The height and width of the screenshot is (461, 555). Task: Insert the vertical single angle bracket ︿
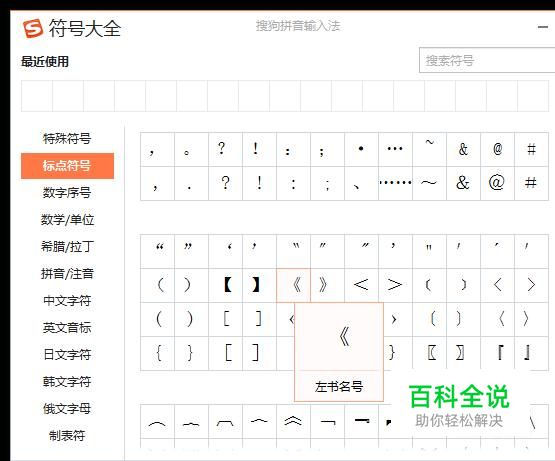[259, 421]
